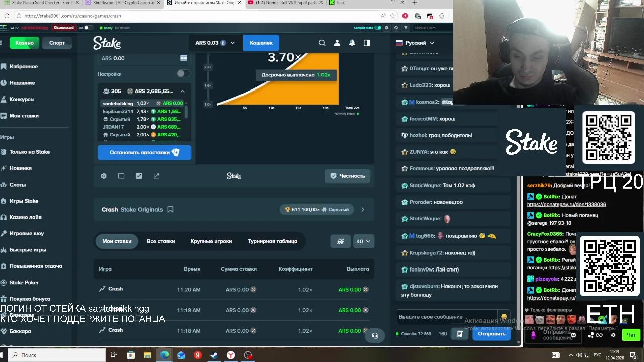Switch to the Shuffle.com browser tab
Image resolution: width=644 pixels, height=362 pixels.
(122, 3)
